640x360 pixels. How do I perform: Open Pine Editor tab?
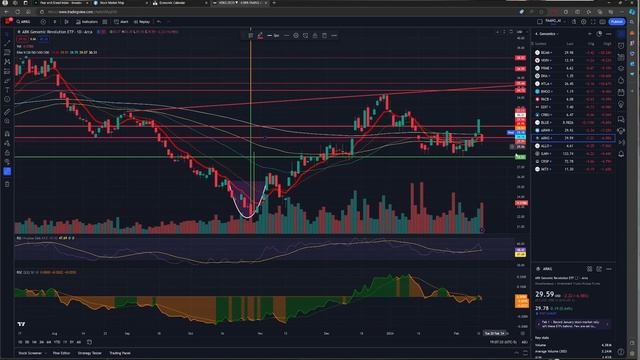pyautogui.click(x=61, y=353)
